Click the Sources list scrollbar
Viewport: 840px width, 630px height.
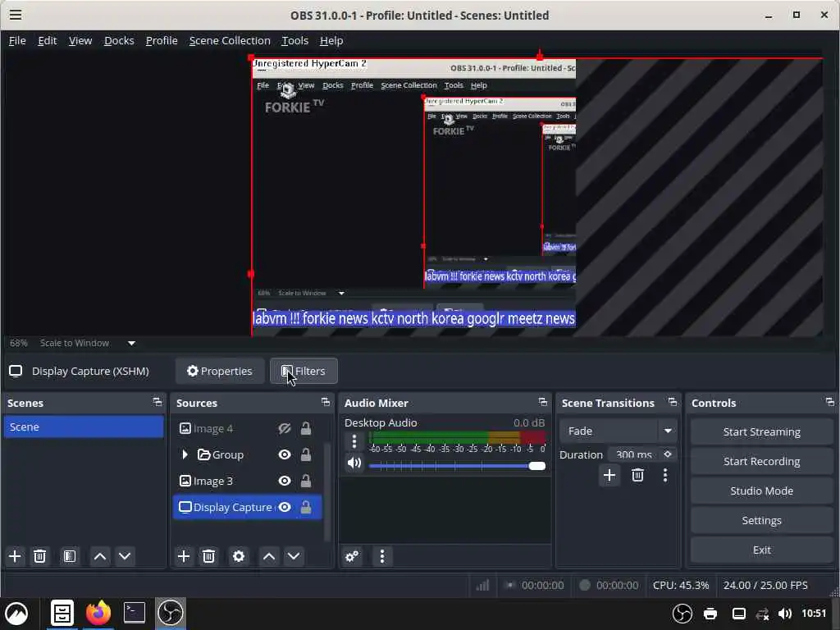(328, 491)
